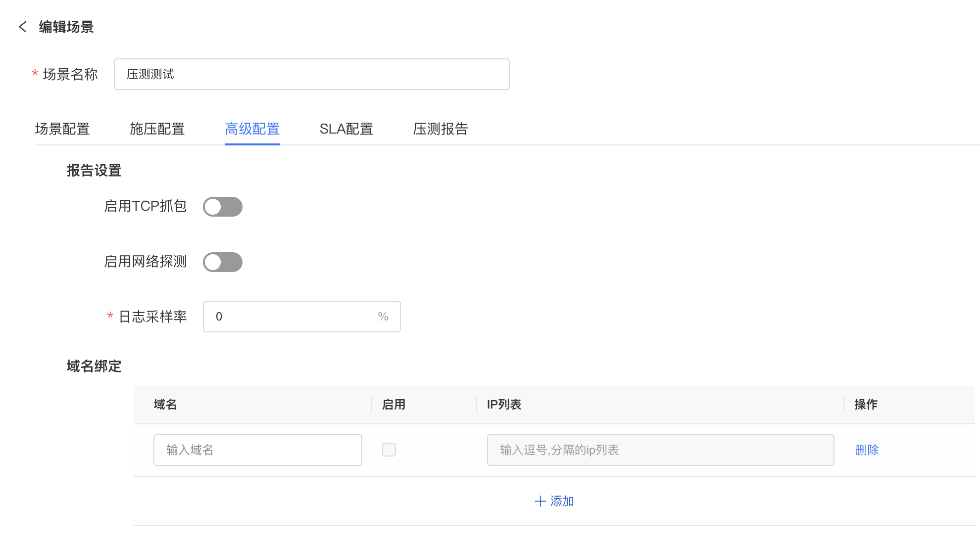This screenshot has height=549, width=980.
Task: Click the IP列表 column header
Action: coord(504,405)
